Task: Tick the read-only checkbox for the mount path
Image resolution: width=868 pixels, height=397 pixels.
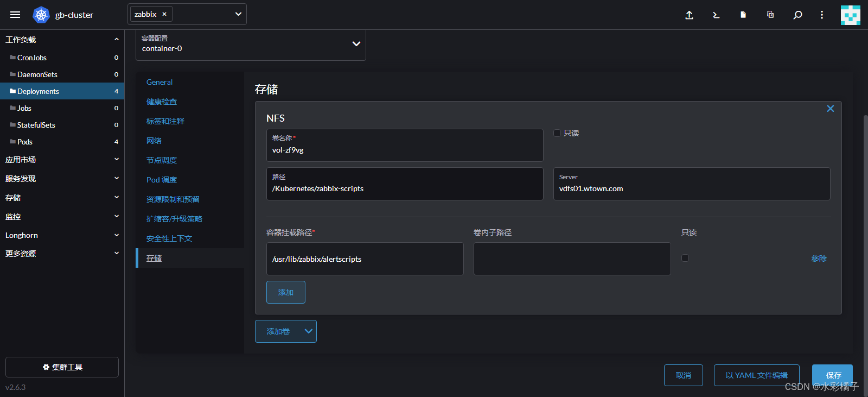Action: pos(685,258)
